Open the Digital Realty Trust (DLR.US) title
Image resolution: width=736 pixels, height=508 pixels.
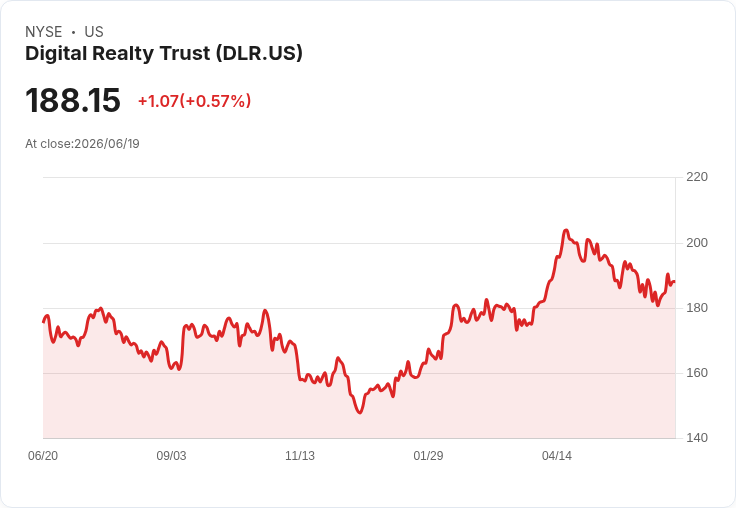click(x=164, y=53)
